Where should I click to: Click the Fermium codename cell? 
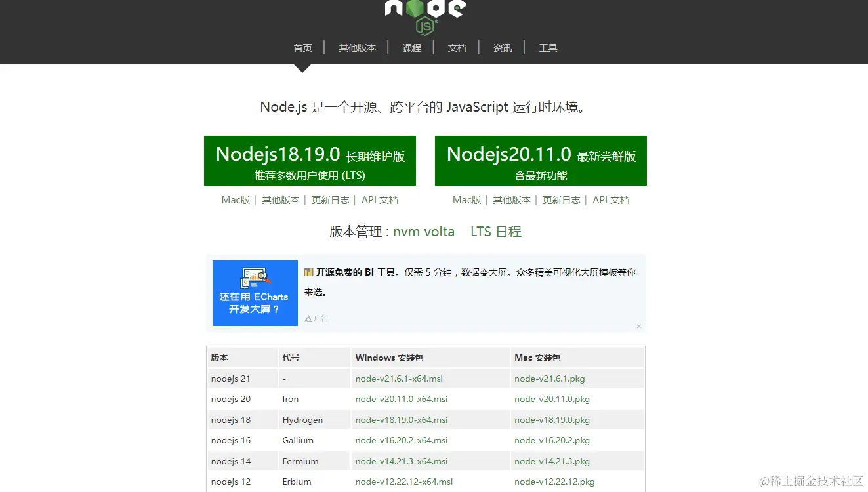316,461
